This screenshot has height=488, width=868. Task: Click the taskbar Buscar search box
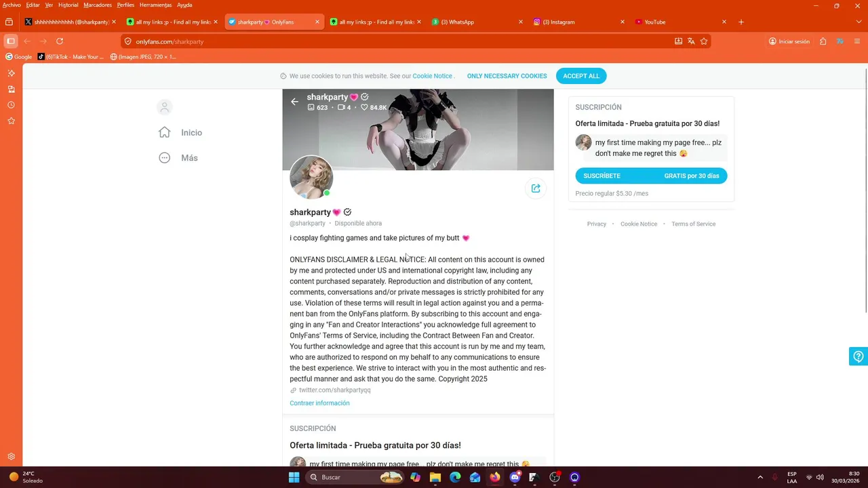(x=354, y=477)
